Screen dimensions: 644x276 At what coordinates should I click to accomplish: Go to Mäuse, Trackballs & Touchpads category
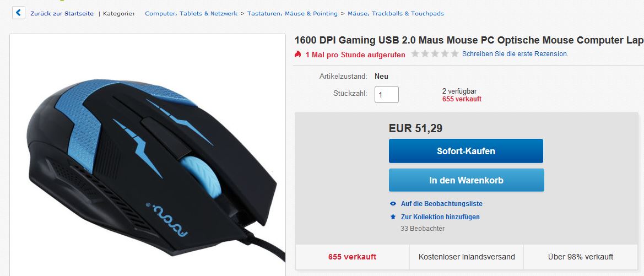(x=396, y=14)
